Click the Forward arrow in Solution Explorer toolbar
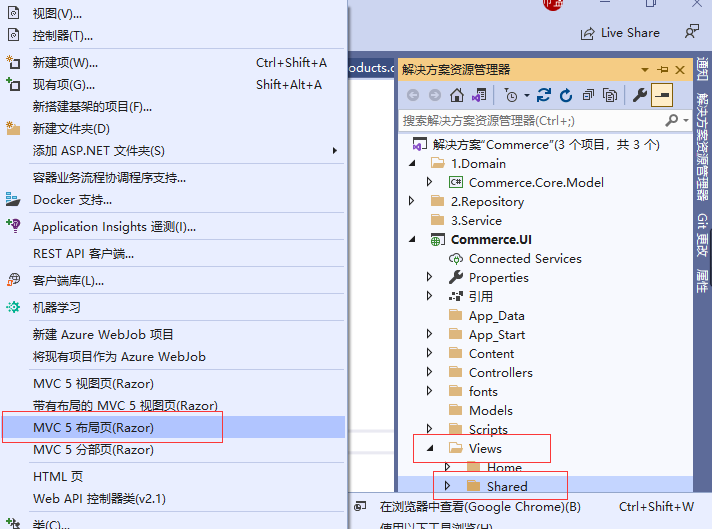712x529 pixels. tap(435, 95)
